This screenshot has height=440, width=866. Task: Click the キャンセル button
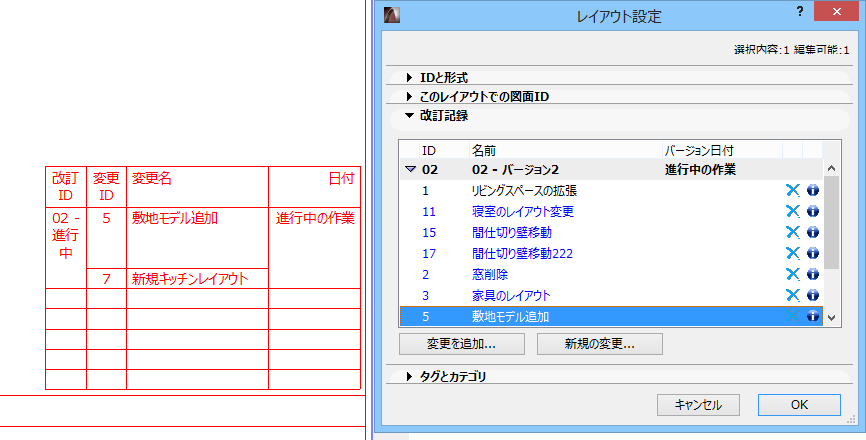pyautogui.click(x=698, y=405)
